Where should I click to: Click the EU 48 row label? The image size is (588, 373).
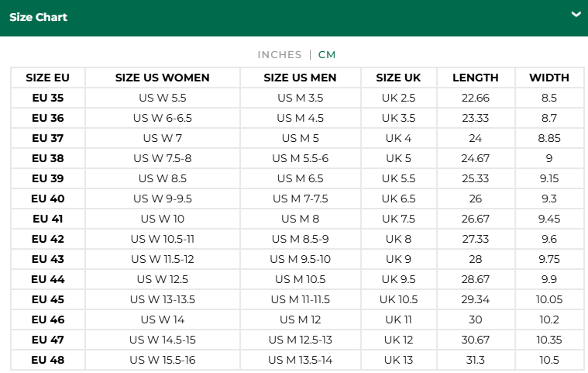point(48,360)
